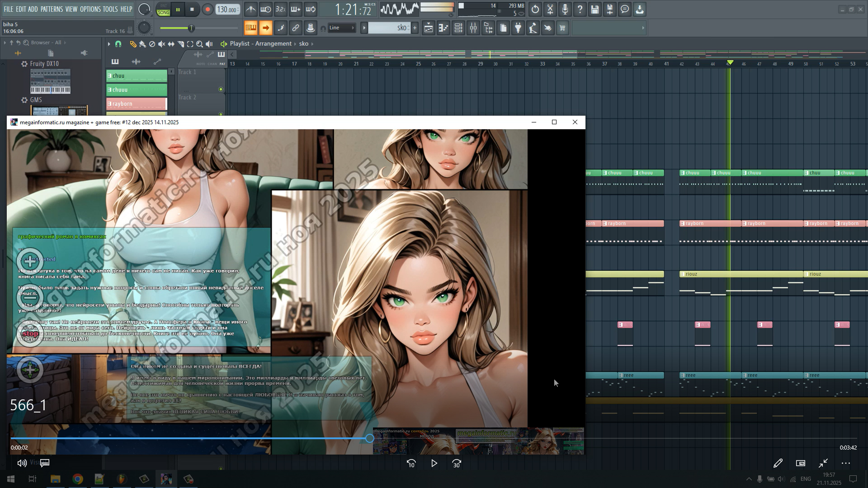
Task: Open the undo history button
Action: point(535,9)
